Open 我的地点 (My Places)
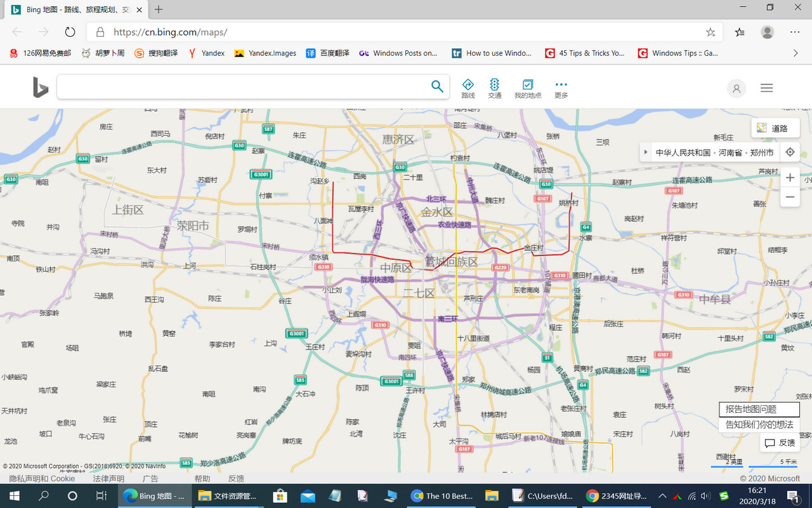This screenshot has width=812, height=508. (x=528, y=87)
